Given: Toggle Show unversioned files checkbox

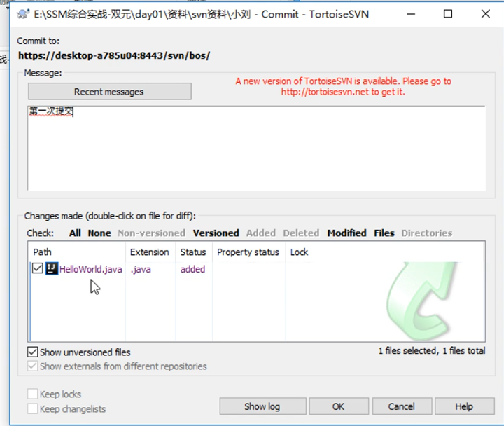Looking at the screenshot, I should pos(32,352).
